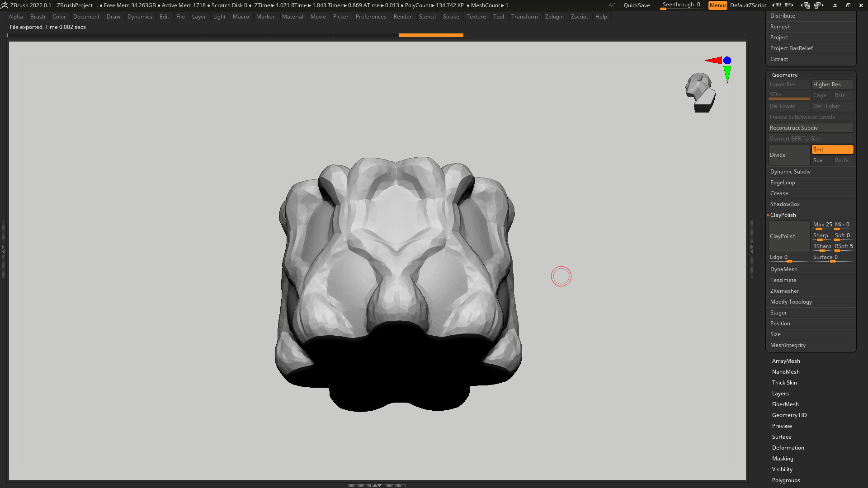Click the ZBrush logo icon in title bar
The image size is (868, 488).
click(5, 5)
